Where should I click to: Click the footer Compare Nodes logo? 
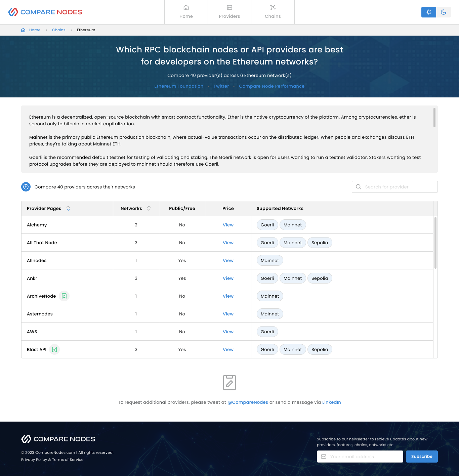58,439
